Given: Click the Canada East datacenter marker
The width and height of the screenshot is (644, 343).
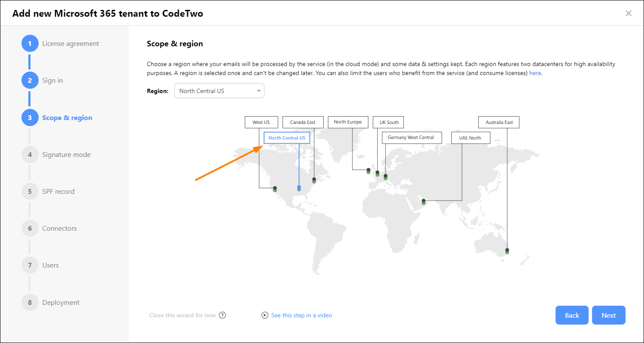Looking at the screenshot, I should [314, 181].
